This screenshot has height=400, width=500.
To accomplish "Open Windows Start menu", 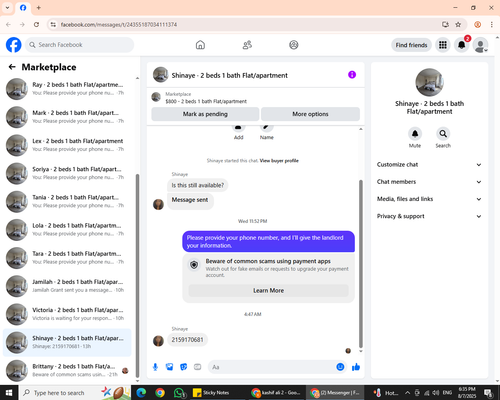I will tap(9, 393).
